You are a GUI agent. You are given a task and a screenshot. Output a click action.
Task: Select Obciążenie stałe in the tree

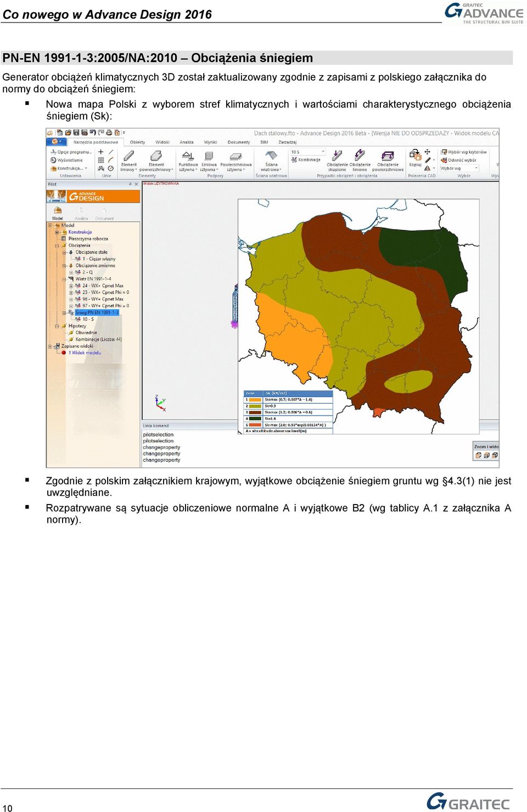[92, 252]
